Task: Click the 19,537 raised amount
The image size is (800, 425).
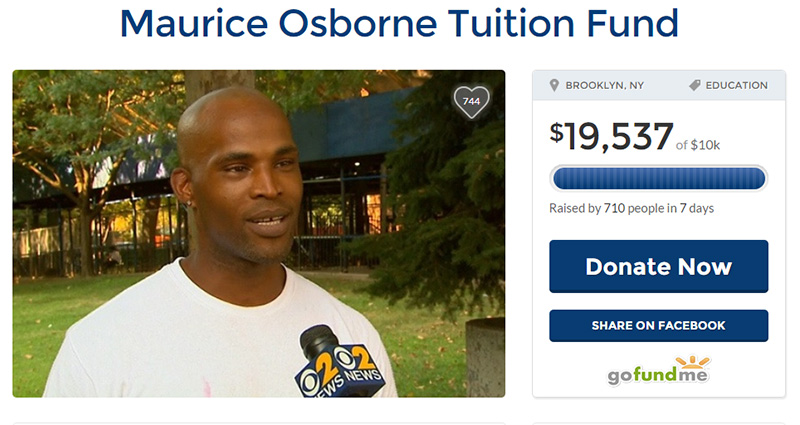Action: point(618,136)
